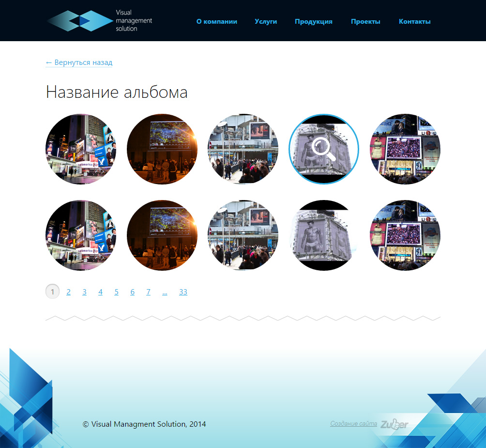
Task: Click the Zuber logo in footer
Action: pos(394,425)
